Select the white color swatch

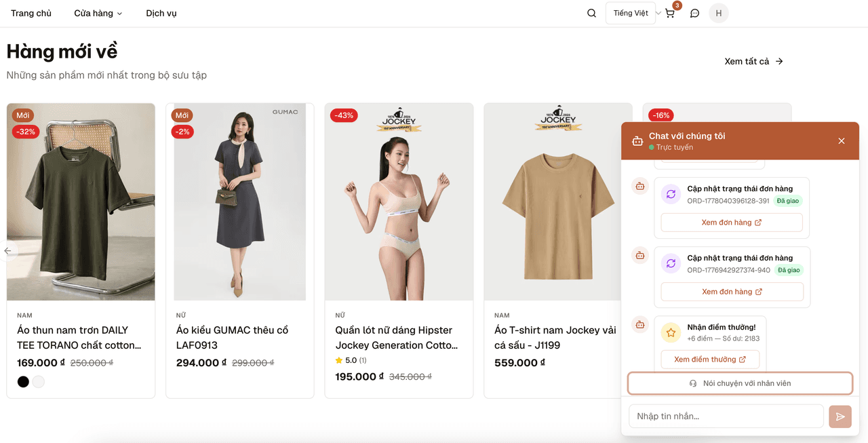click(x=39, y=382)
